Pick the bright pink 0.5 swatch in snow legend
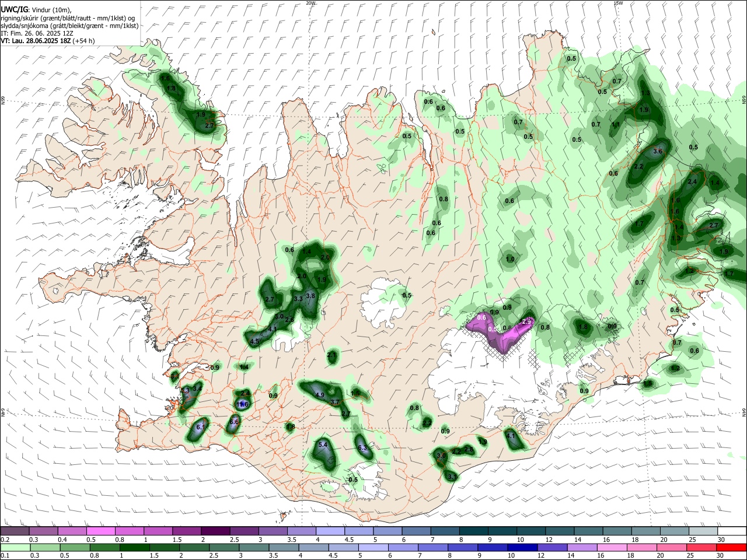The image size is (747, 560). (100, 531)
